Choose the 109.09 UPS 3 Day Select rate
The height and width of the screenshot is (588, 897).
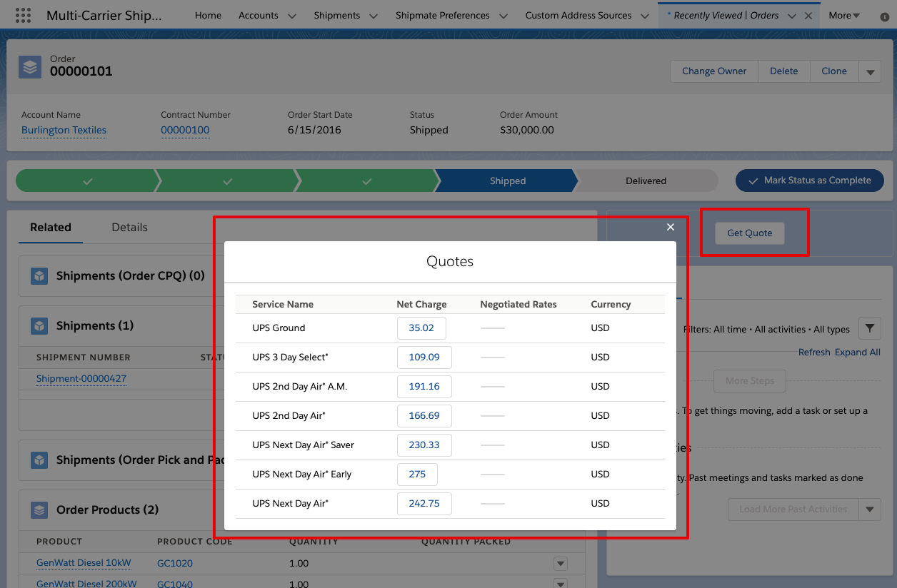coord(424,358)
